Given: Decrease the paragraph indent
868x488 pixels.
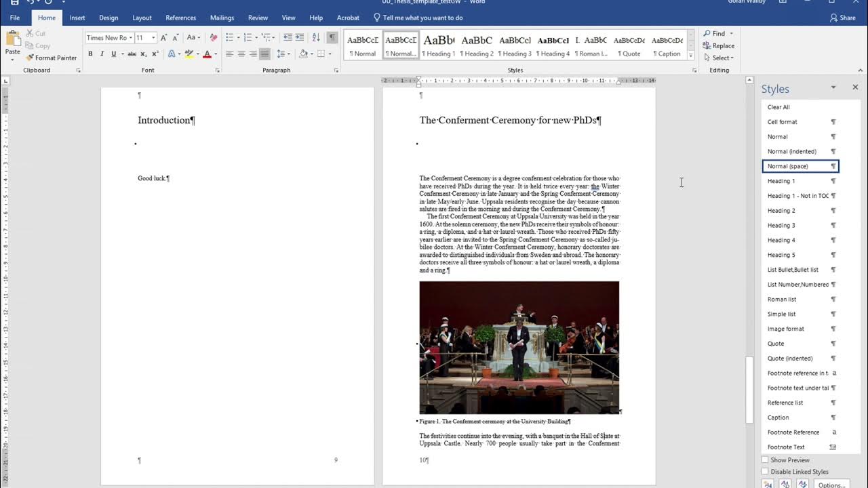Looking at the screenshot, I should (x=288, y=37).
